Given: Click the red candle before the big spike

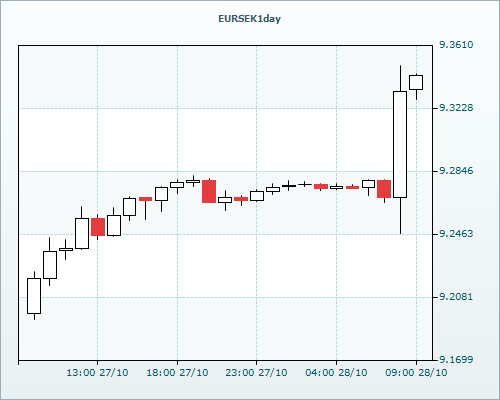Looking at the screenshot, I should tap(384, 189).
